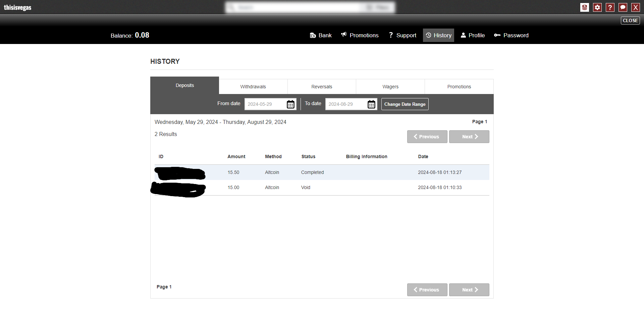Screen dimensions: 644x320
Task: Open the Promotions navigation item
Action: [x=360, y=35]
